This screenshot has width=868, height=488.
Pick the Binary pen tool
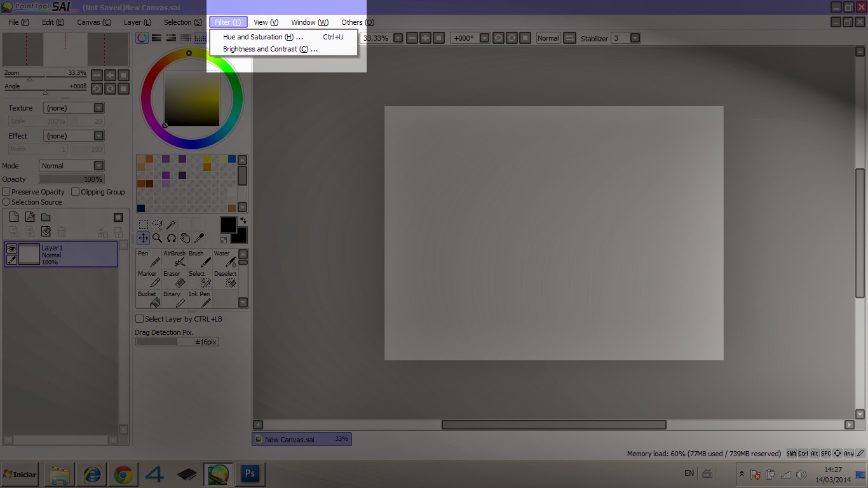pyautogui.click(x=174, y=299)
